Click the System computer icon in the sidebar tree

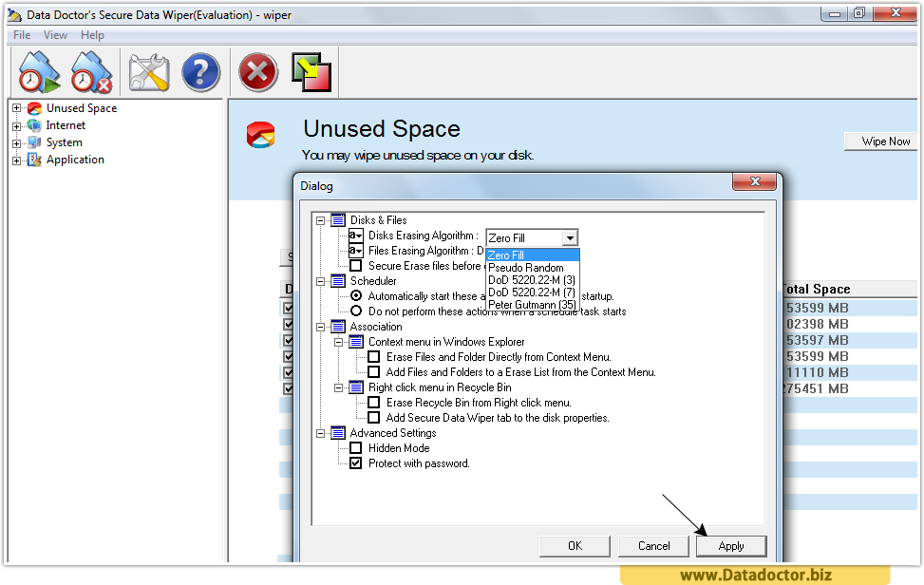pos(35,142)
